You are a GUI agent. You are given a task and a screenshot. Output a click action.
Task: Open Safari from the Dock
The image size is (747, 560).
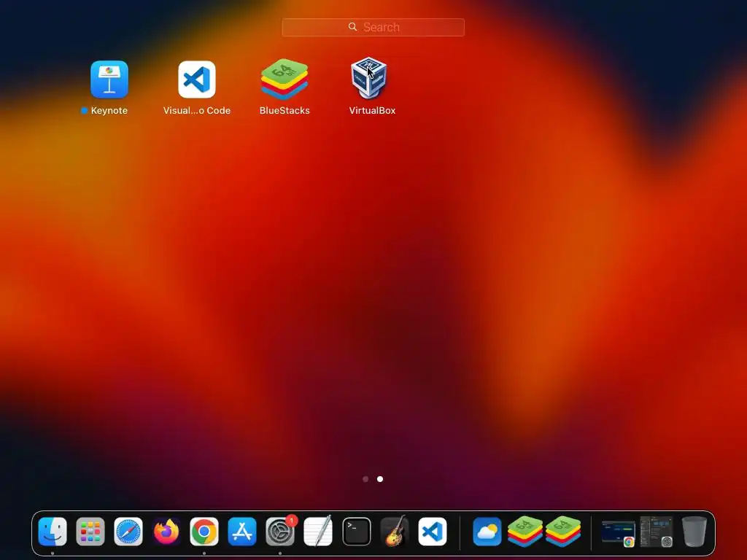coord(128,532)
